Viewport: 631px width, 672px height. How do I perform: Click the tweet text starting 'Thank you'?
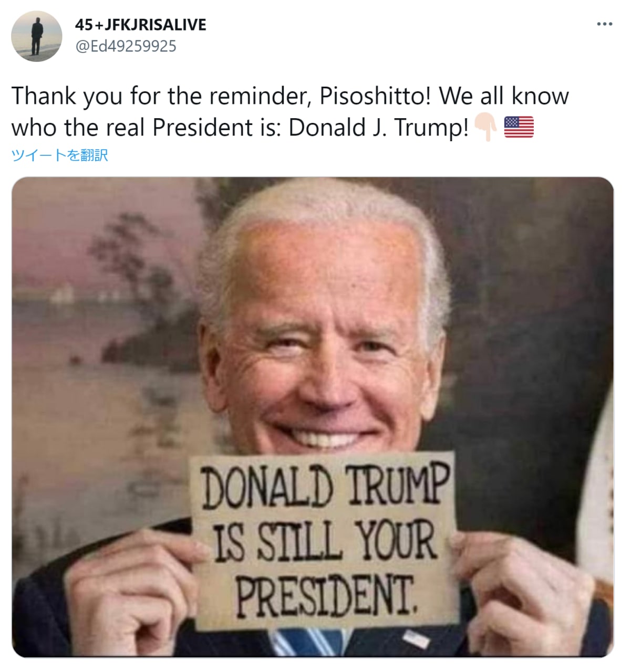[290, 111]
